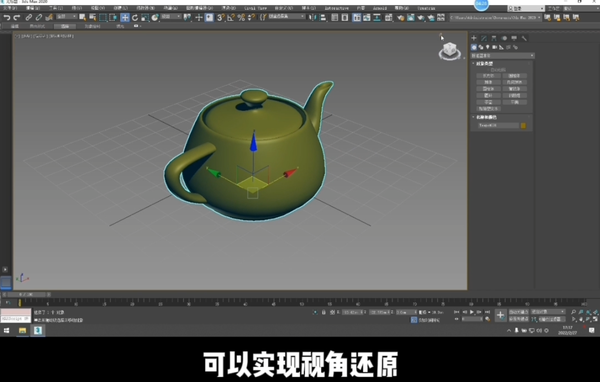Image resolution: width=600 pixels, height=382 pixels.
Task: Open the Rendered Frame Window icon
Action: pyautogui.click(x=411, y=17)
